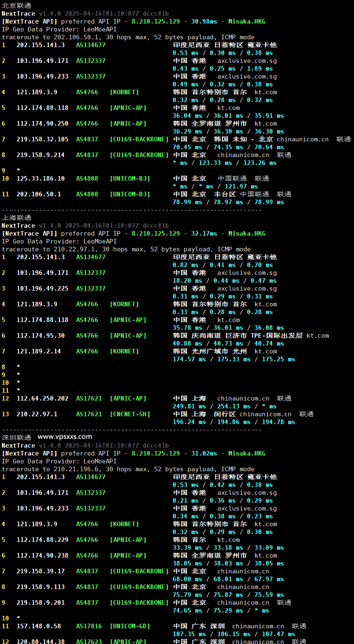This screenshot has width=354, height=644.
Task: Click the [UNICOM-GD] network tag
Action: (x=130, y=626)
